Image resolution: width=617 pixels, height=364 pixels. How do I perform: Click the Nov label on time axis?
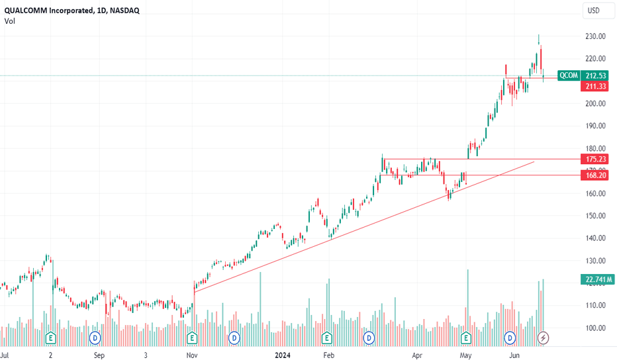coord(192,355)
